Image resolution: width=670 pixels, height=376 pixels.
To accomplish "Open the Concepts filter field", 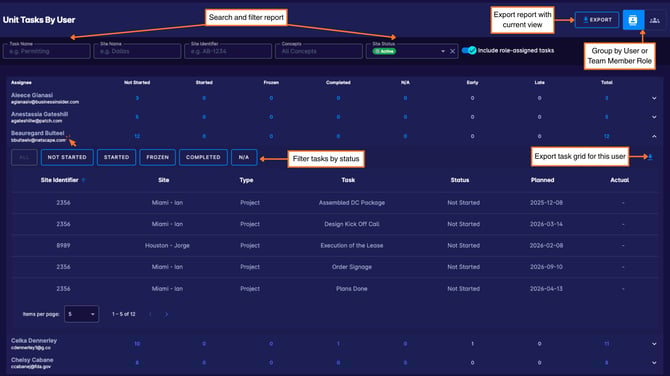I will pos(319,51).
